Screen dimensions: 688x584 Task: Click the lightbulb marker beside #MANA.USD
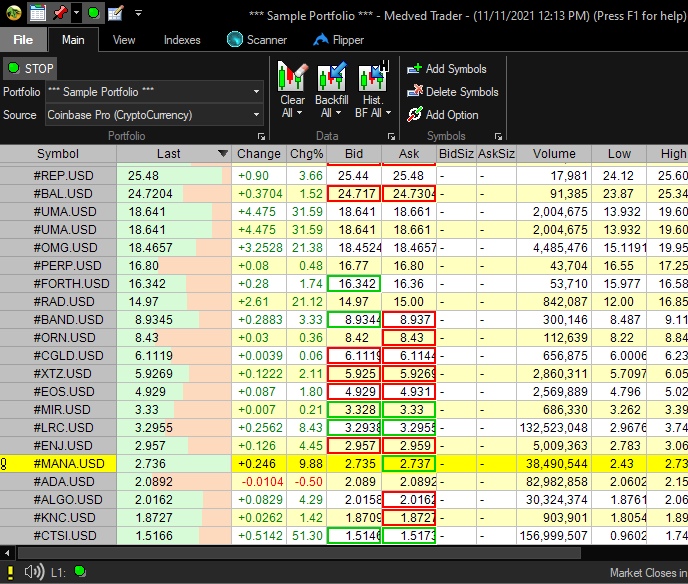(4, 464)
